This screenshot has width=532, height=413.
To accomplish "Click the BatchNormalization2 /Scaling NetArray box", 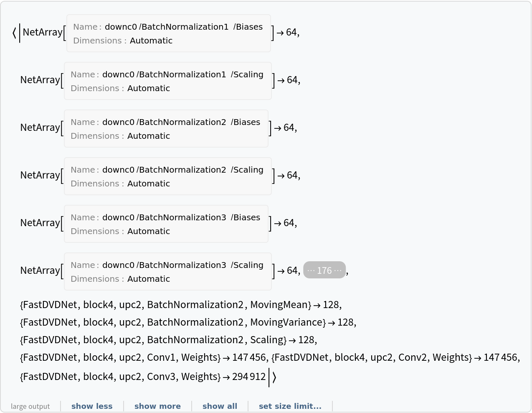I will pyautogui.click(x=167, y=176).
